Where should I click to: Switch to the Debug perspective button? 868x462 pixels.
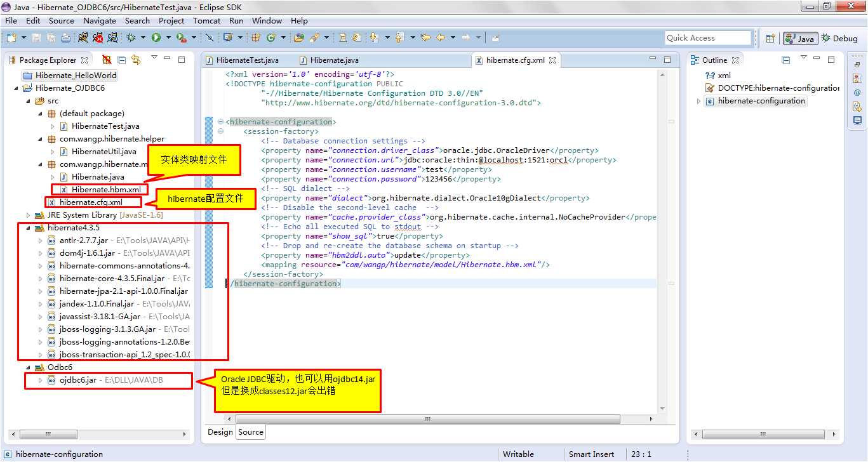(x=839, y=38)
